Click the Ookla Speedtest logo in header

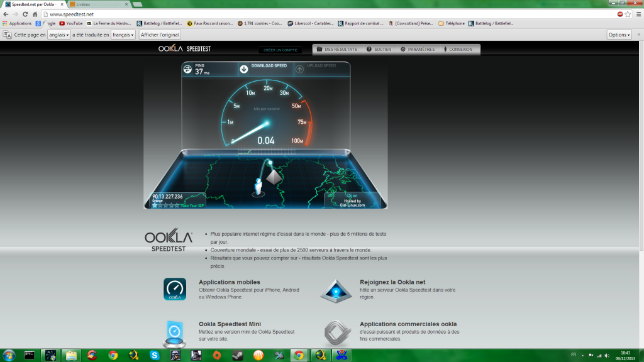[x=184, y=48]
